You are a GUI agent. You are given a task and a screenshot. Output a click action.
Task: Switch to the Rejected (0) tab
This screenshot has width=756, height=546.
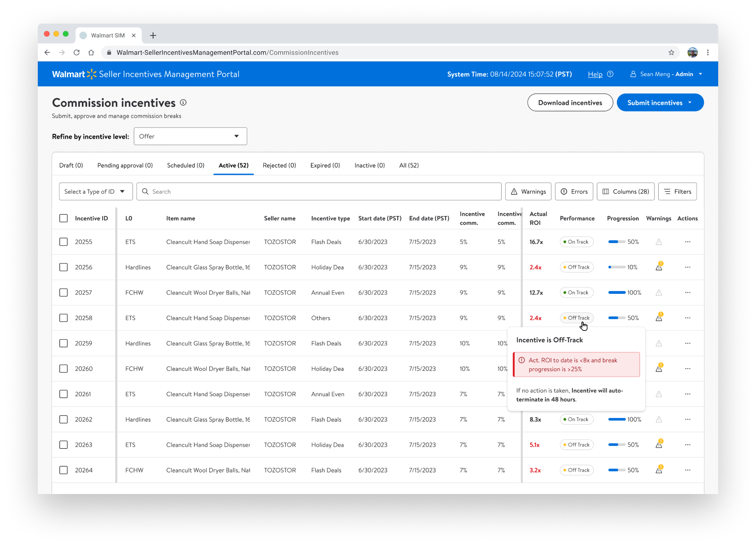279,165
